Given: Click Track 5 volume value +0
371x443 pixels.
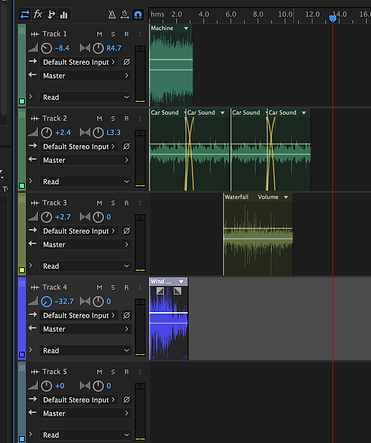Looking at the screenshot, I should (60, 386).
